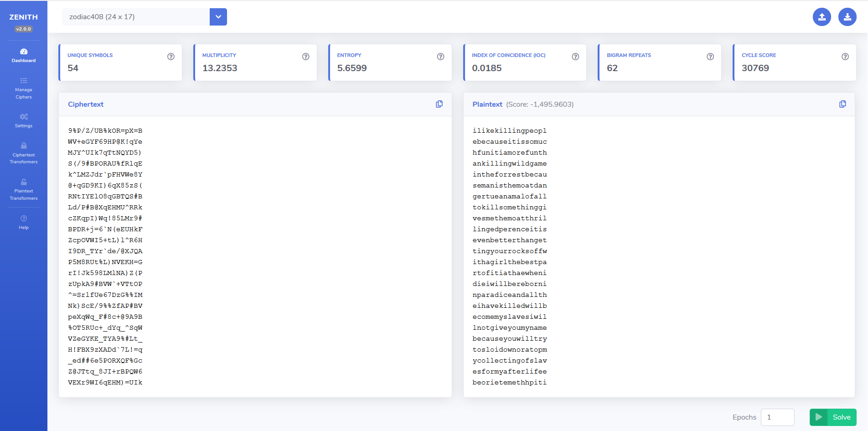The image size is (868, 431).
Task: Show help for Unique Symbols
Action: [x=171, y=57]
